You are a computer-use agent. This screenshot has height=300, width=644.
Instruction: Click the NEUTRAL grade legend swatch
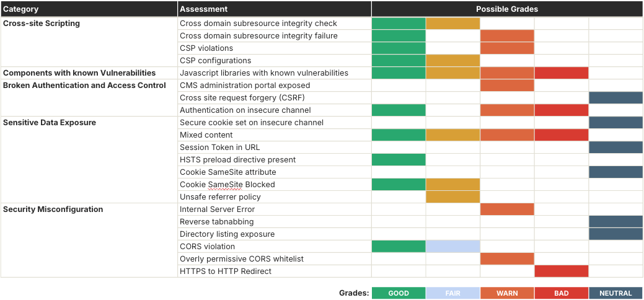click(x=615, y=293)
